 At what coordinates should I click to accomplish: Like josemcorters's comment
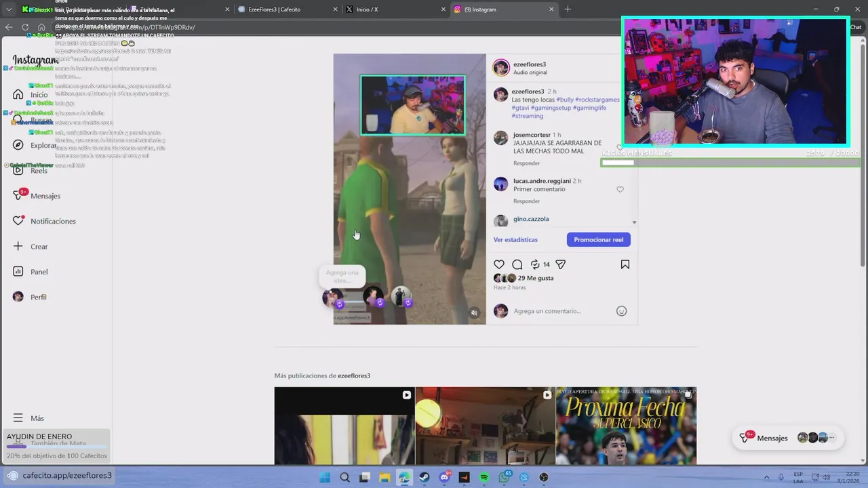619,147
